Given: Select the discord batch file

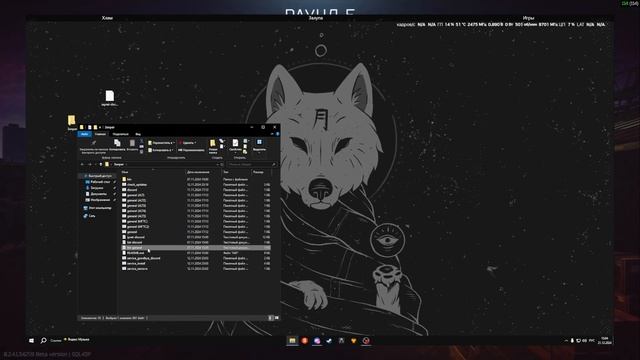Looking at the screenshot, I should coord(196,190).
